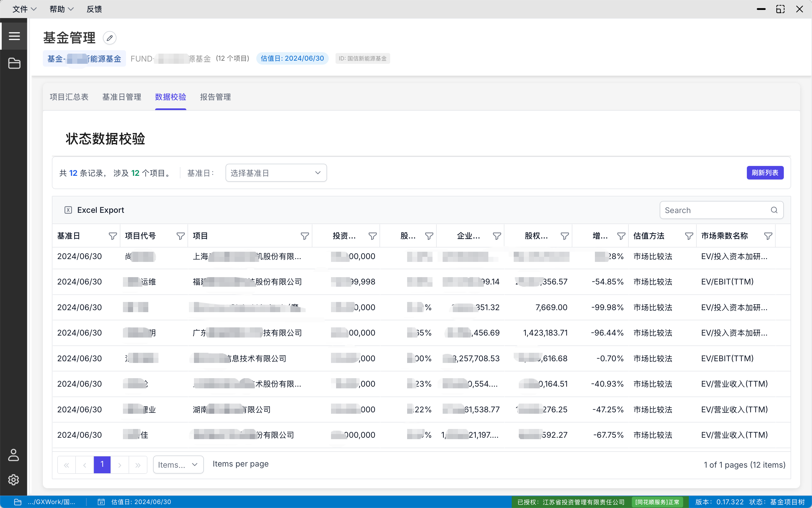Filter the 市场乘数名称 column

(x=768, y=236)
